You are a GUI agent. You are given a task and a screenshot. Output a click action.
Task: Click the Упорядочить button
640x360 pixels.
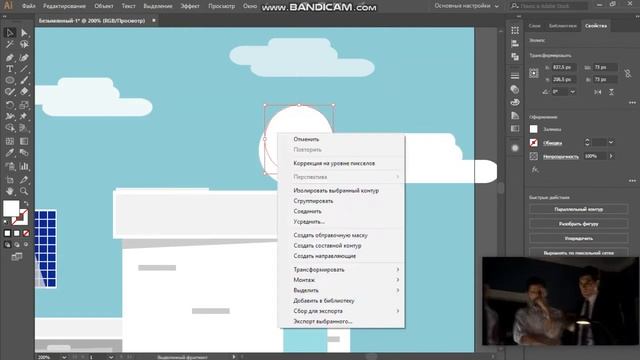click(578, 238)
